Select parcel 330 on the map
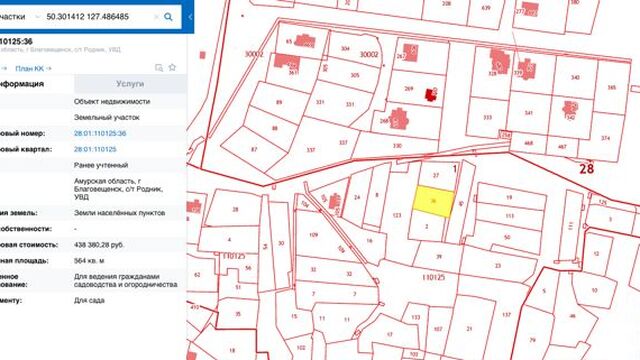This screenshot has width=640, height=360. (x=397, y=145)
